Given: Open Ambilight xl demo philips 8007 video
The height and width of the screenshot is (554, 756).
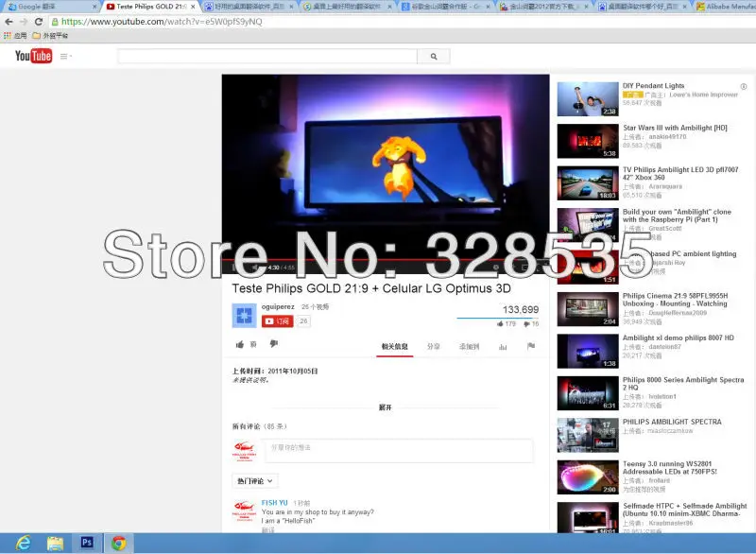Looking at the screenshot, I should click(678, 338).
